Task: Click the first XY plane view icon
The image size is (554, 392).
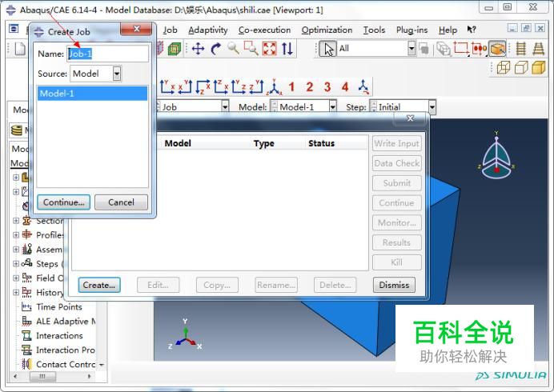Action: tap(167, 87)
